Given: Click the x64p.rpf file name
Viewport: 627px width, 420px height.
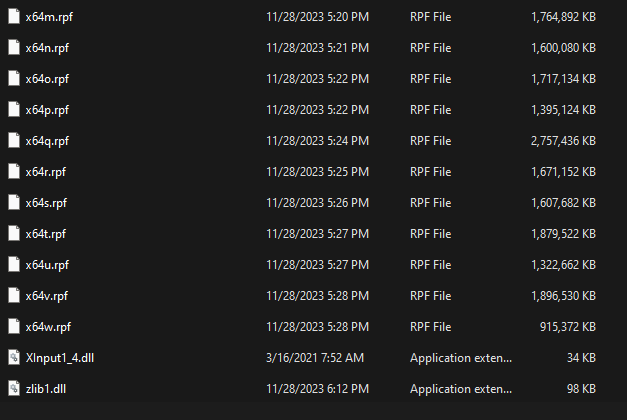Looking at the screenshot, I should [x=46, y=110].
